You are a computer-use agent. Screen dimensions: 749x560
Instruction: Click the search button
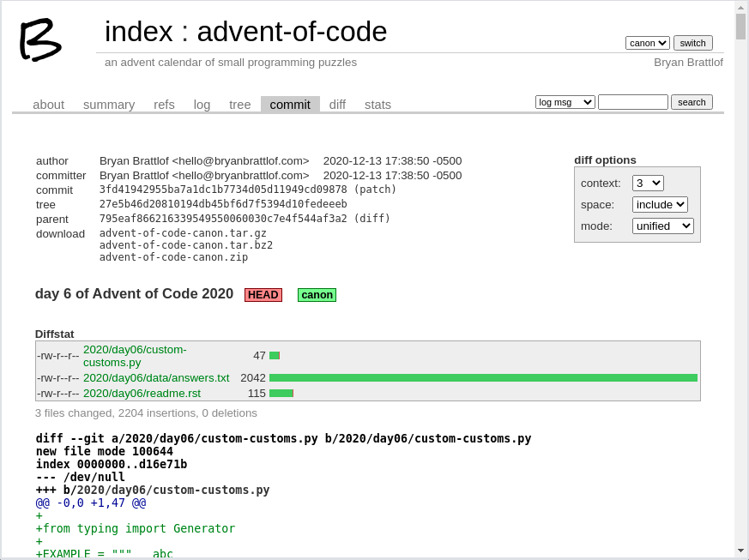(691, 101)
